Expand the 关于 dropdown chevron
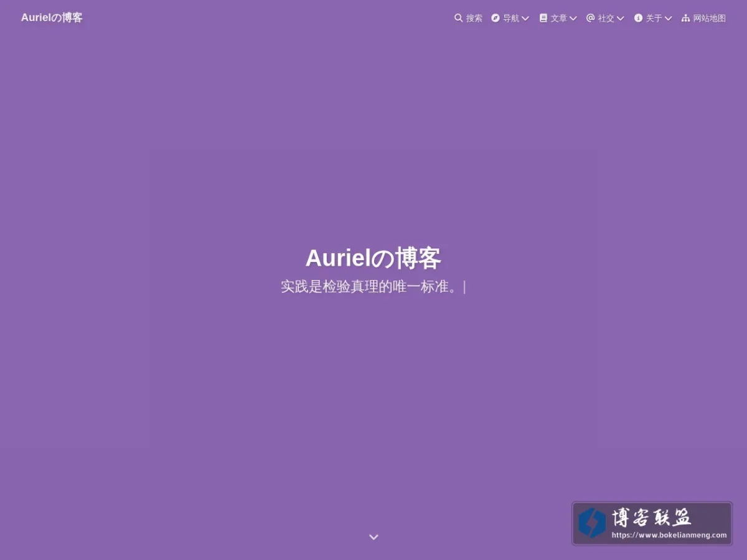 point(669,19)
